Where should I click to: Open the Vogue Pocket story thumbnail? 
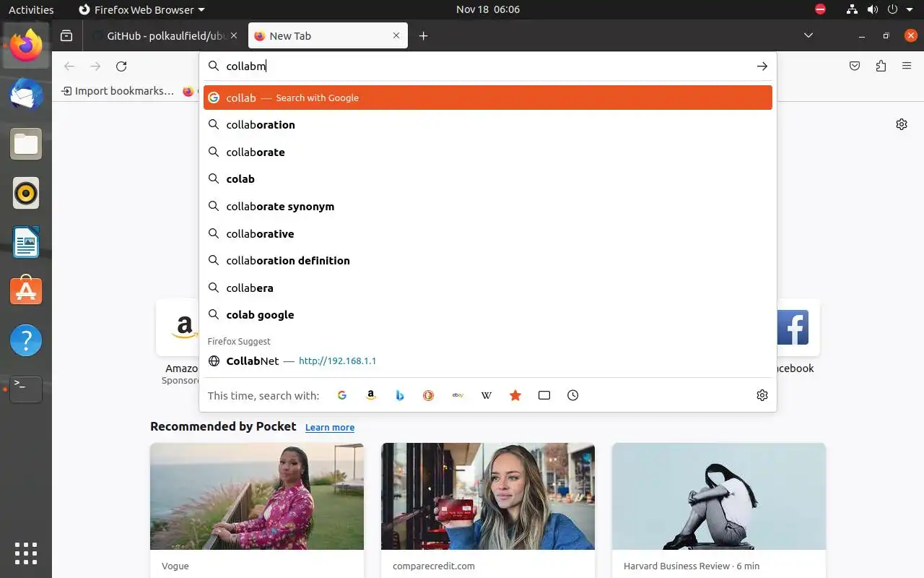(x=257, y=496)
